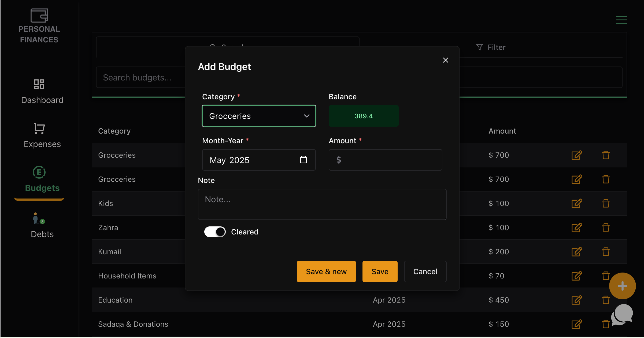Open the hamburger menu at top right
This screenshot has height=338, width=644.
[x=621, y=20]
